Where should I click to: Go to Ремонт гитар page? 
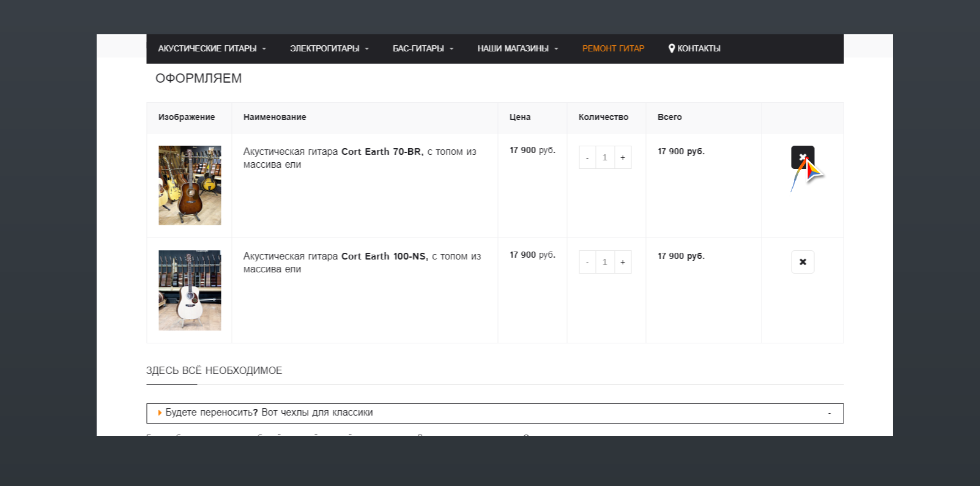613,48
